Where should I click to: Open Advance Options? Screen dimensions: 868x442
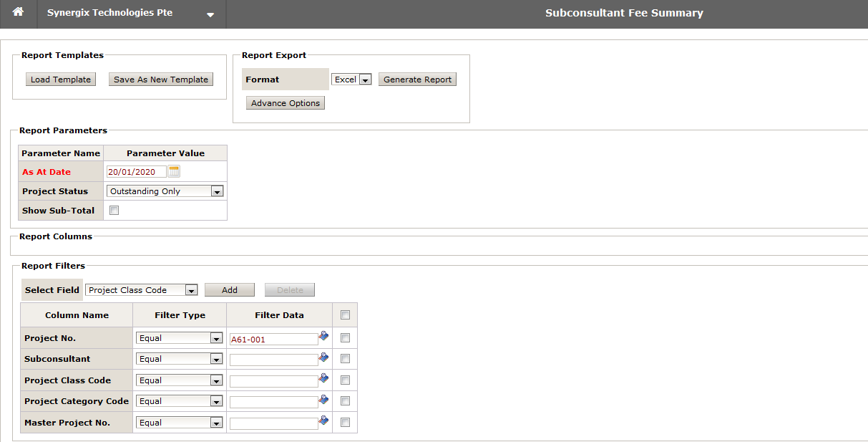click(286, 103)
